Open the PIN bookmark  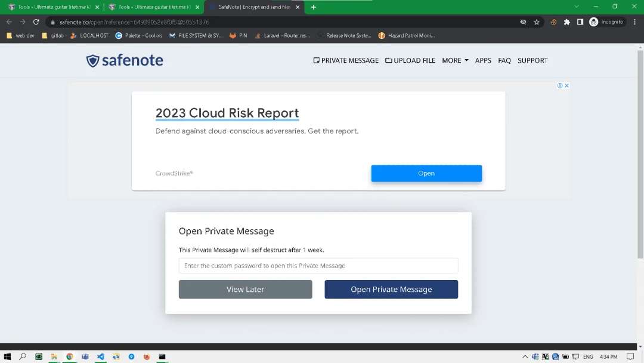click(x=239, y=36)
